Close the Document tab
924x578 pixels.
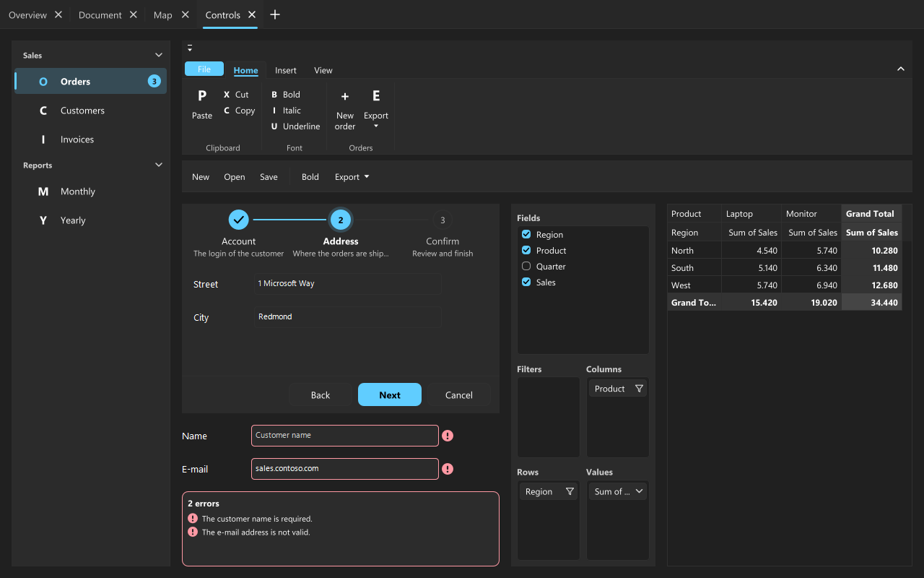coord(134,14)
